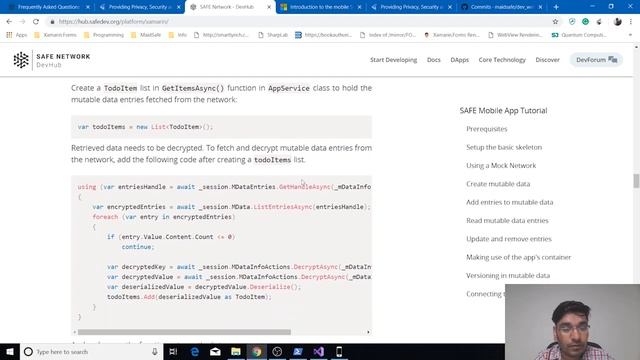The width and height of the screenshot is (640, 360).
Task: Go to Add entries to mutable data
Action: coord(509,202)
